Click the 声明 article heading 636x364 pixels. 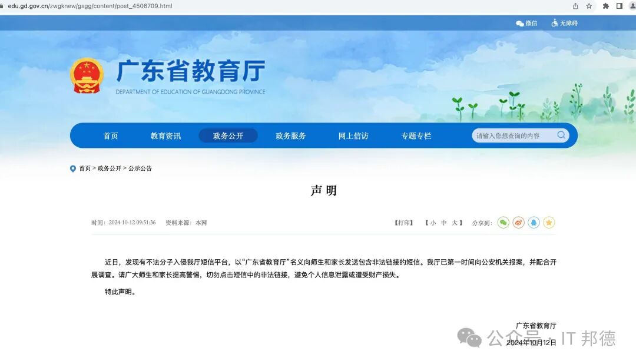click(324, 190)
